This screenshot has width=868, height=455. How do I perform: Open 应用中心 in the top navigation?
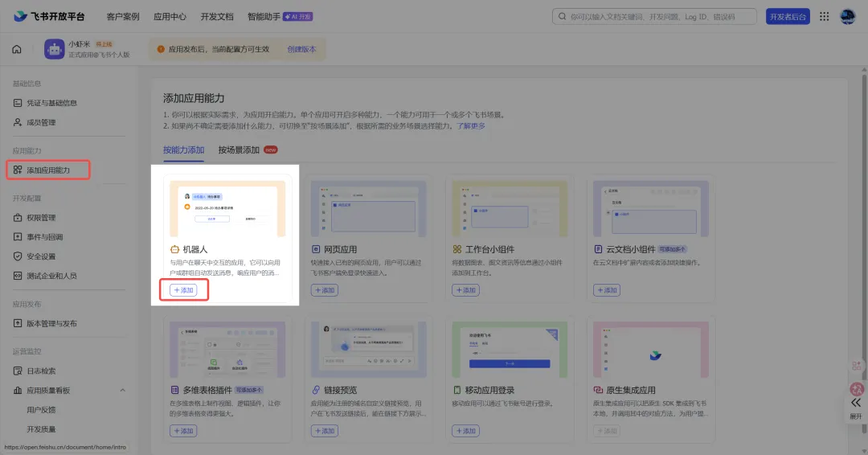170,17
